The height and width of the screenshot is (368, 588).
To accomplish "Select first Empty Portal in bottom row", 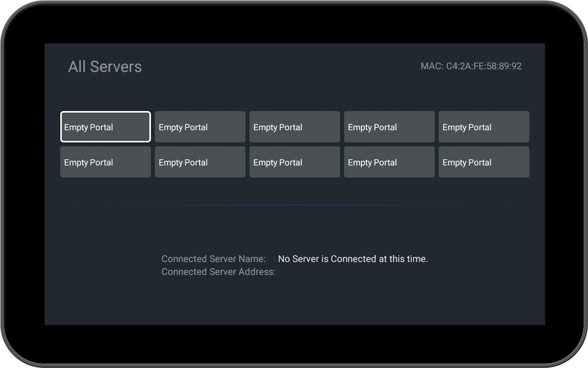I will click(x=105, y=162).
